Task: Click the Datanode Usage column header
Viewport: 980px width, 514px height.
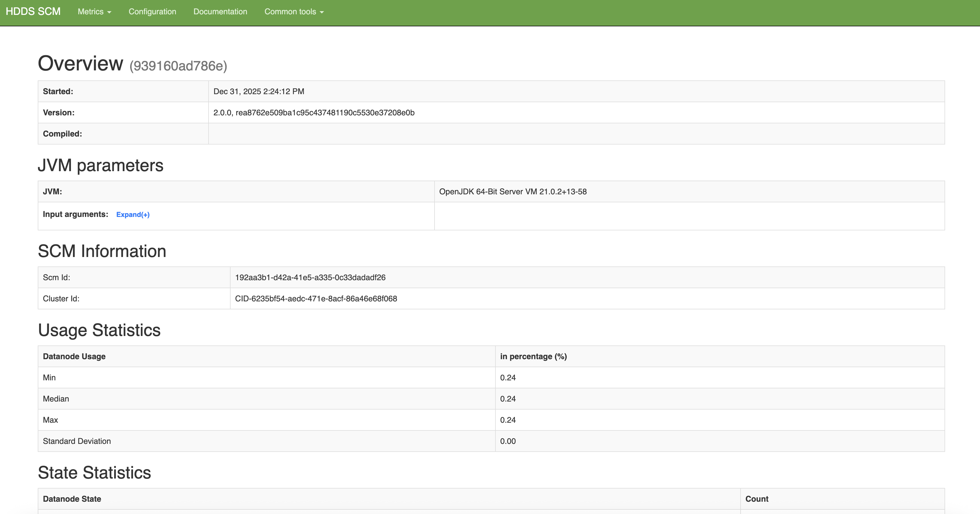Action: pos(74,356)
